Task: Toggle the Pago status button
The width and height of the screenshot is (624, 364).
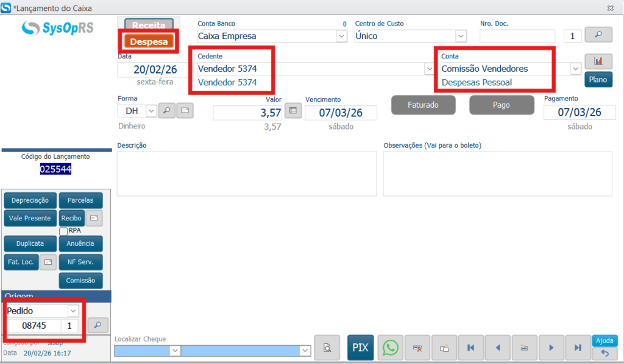Action: pos(502,105)
